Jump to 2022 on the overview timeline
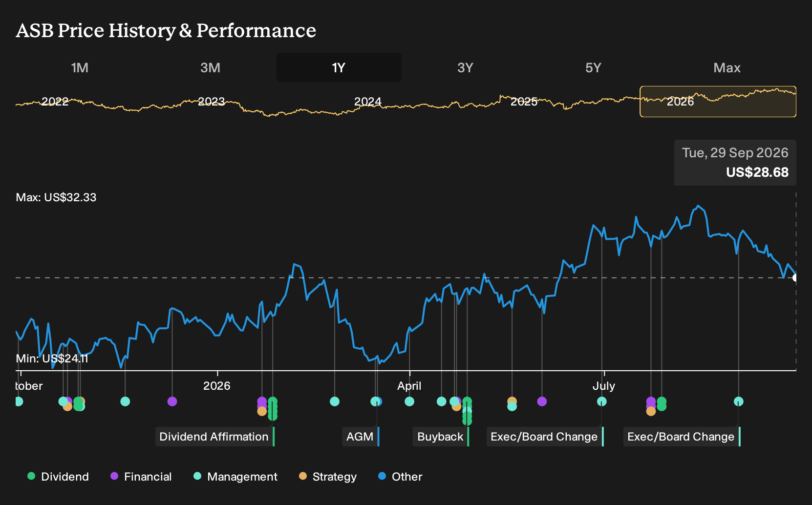 point(55,102)
